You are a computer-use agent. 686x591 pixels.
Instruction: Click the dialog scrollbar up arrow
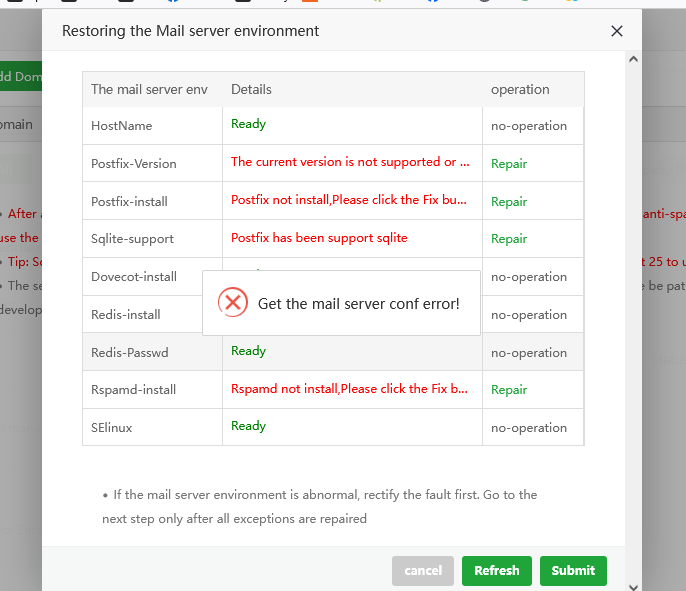pos(633,59)
